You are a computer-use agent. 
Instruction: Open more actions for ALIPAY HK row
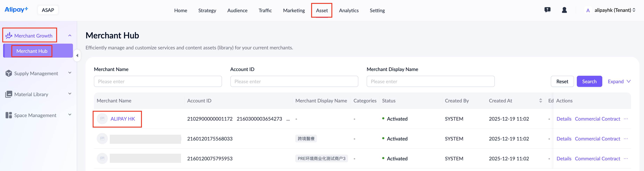626,119
